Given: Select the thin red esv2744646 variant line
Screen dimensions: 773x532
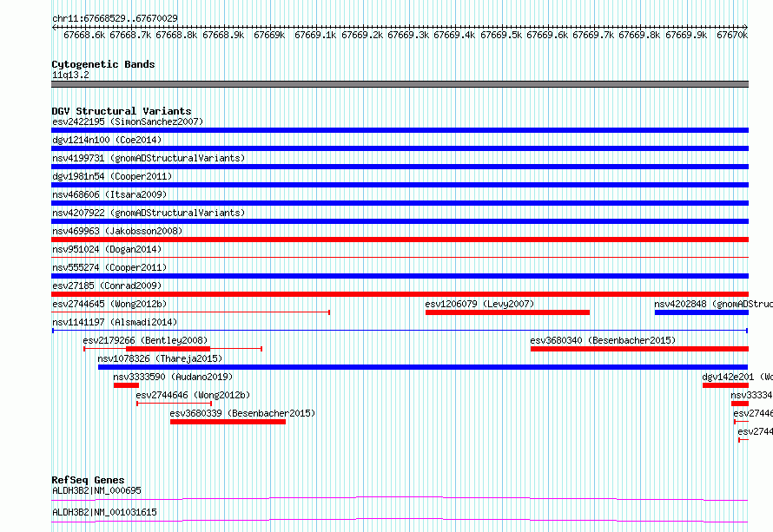Looking at the screenshot, I should click(x=174, y=404).
